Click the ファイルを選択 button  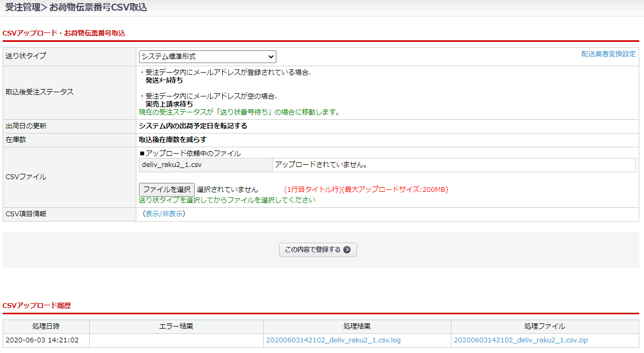(x=167, y=189)
